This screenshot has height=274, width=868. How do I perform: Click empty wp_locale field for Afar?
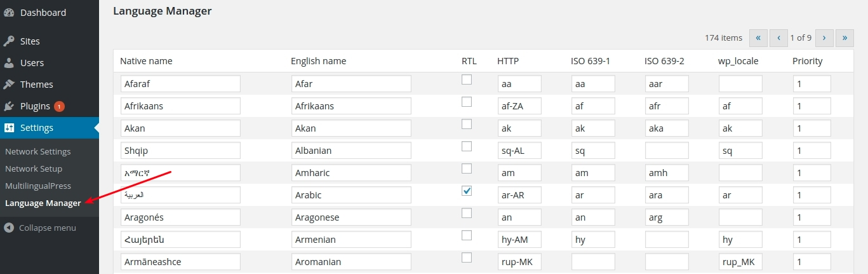coord(740,84)
